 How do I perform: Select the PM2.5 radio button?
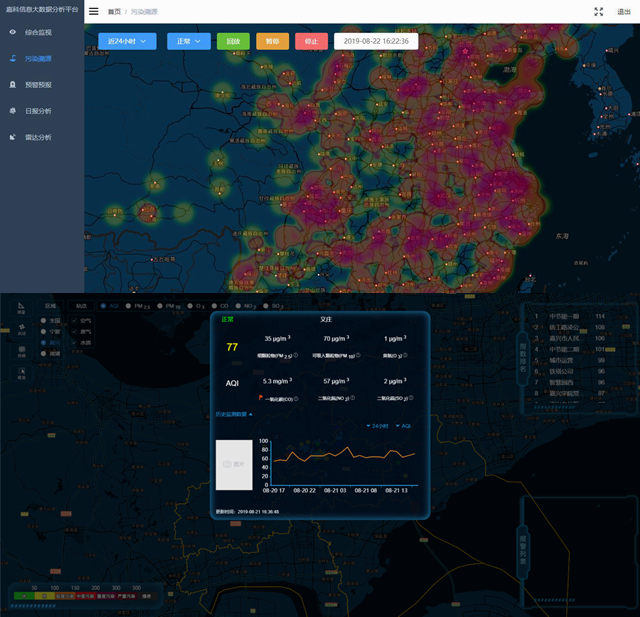pyautogui.click(x=130, y=305)
